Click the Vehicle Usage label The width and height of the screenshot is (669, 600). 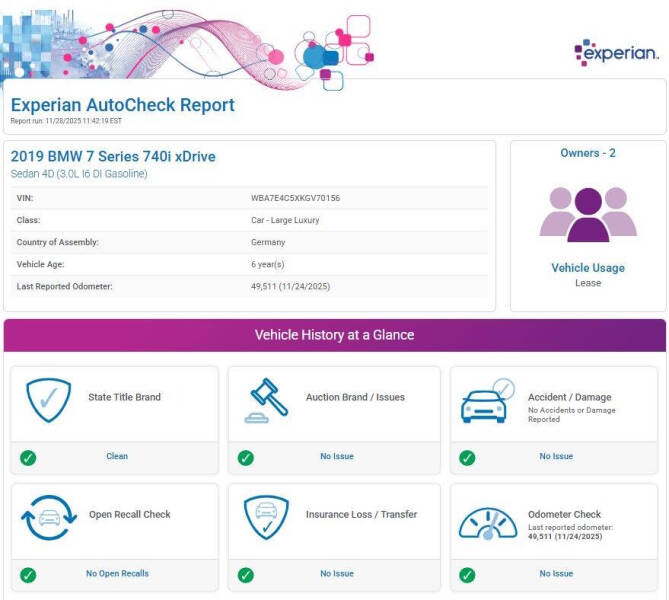[588, 268]
